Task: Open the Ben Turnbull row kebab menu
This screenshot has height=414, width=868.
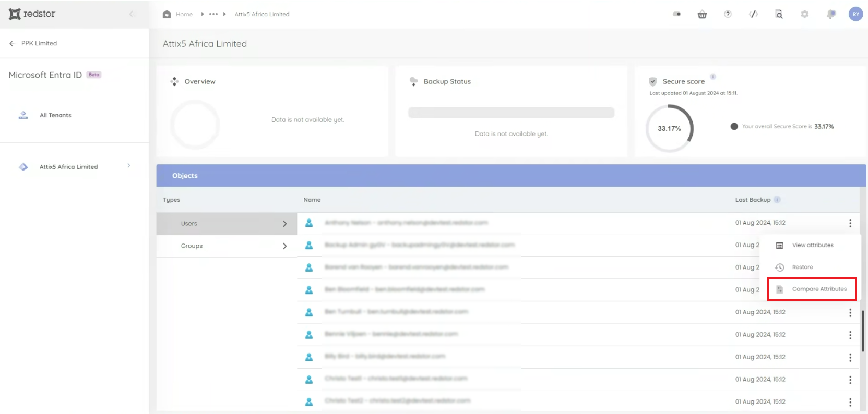Action: tap(850, 313)
